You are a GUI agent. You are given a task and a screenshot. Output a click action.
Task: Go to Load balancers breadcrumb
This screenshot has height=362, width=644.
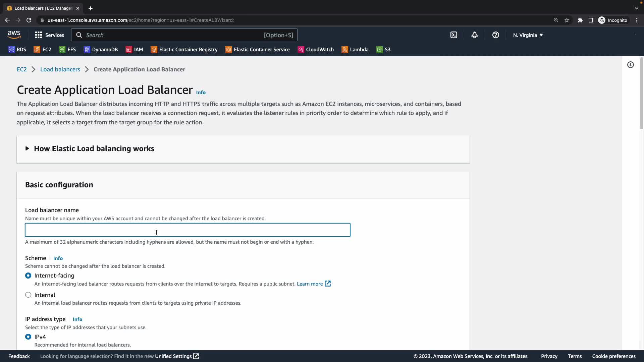tap(60, 69)
